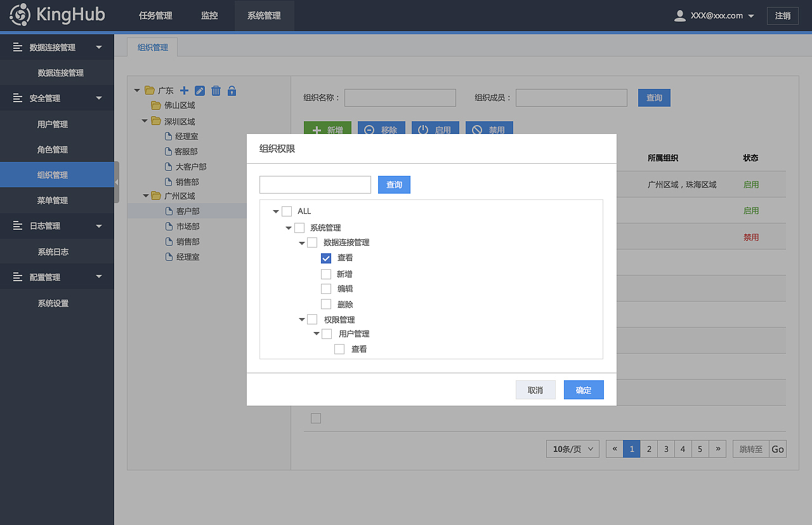Click the KingHub logo icon
This screenshot has width=812, height=525.
20,15
